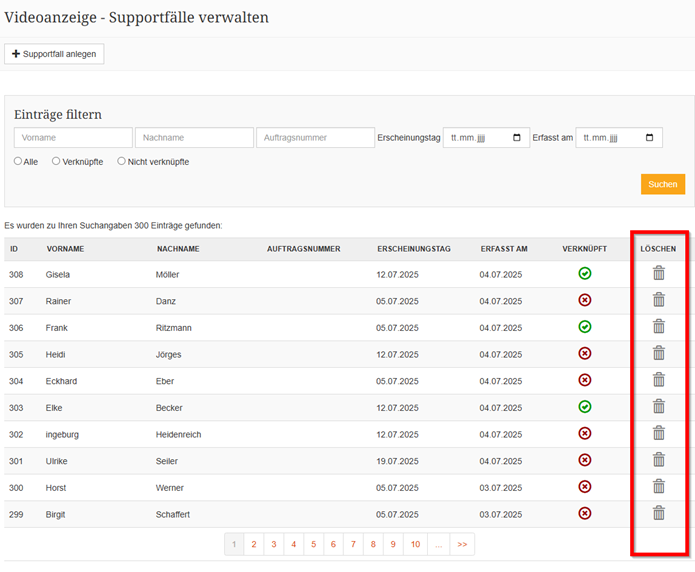
Task: Click the date 19.07.2025 in Seiler row
Action: [397, 461]
